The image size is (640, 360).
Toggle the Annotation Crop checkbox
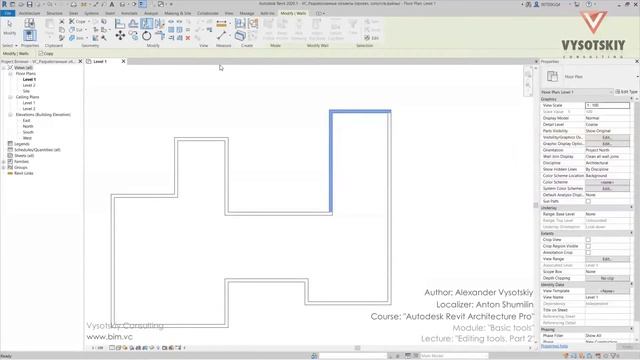click(588, 253)
